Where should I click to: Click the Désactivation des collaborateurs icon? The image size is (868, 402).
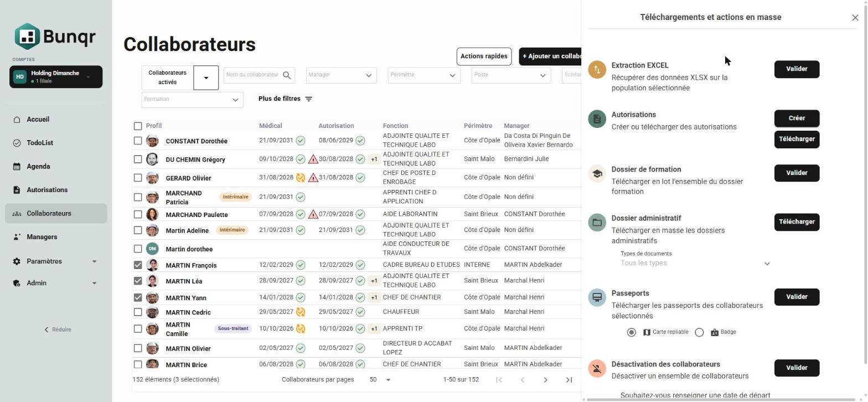click(597, 369)
